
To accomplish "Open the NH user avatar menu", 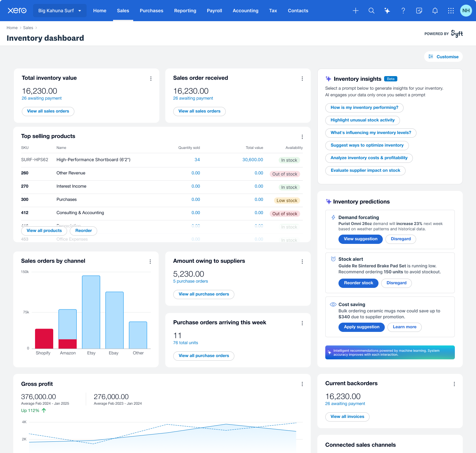I will [466, 11].
